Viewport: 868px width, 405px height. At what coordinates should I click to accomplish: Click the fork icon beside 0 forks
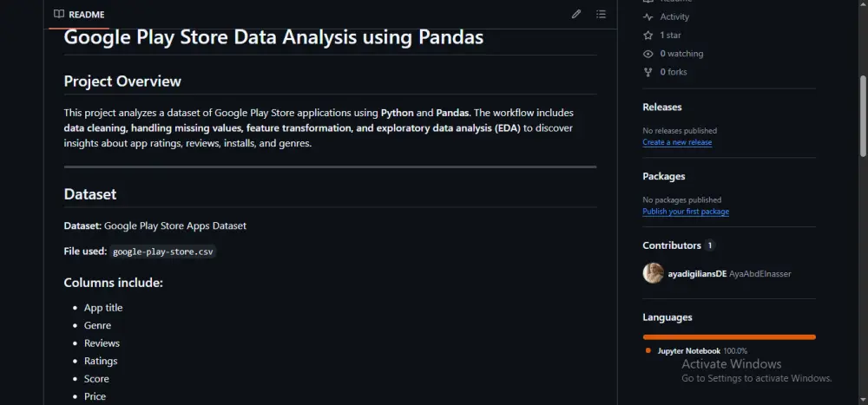pyautogui.click(x=648, y=72)
